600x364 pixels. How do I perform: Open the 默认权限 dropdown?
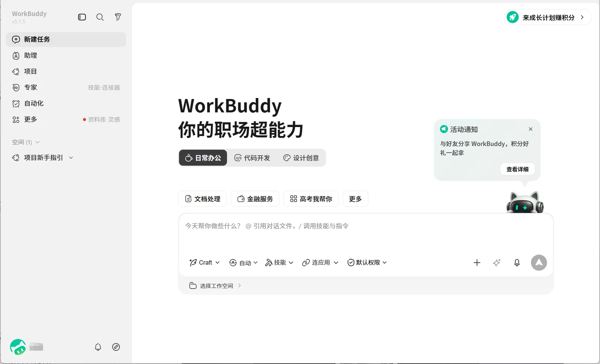coord(367,262)
